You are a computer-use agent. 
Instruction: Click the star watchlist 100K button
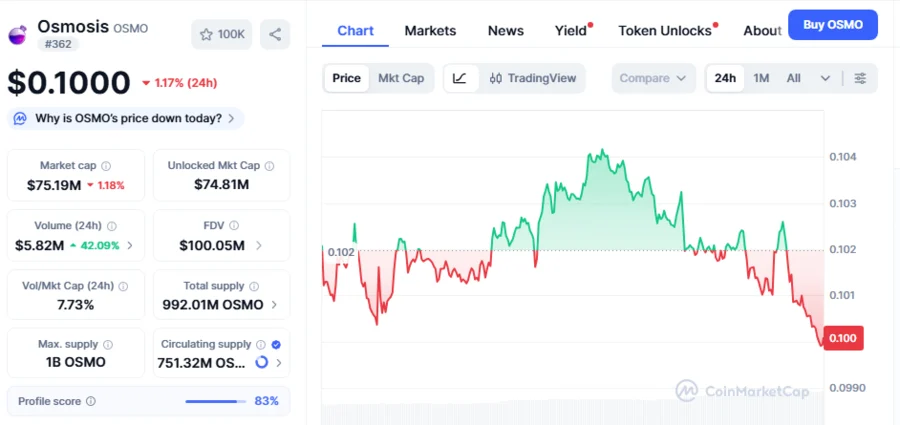[222, 34]
